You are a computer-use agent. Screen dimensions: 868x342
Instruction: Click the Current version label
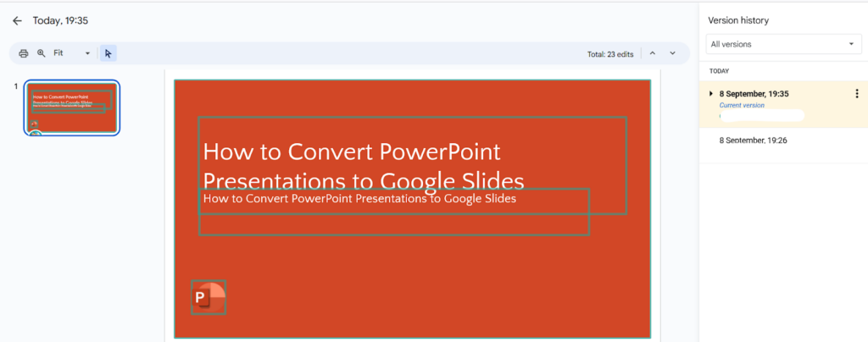(742, 105)
